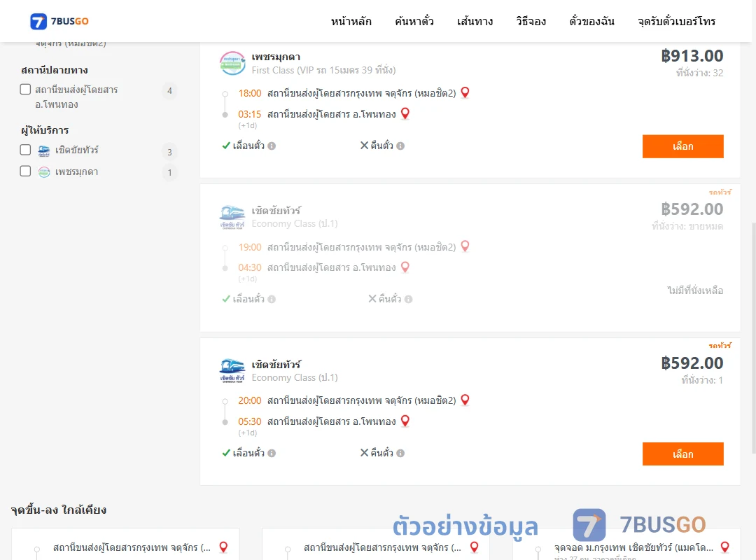Image resolution: width=756 pixels, height=560 pixels.
Task: Open เส้นทาง menu item
Action: (x=475, y=21)
